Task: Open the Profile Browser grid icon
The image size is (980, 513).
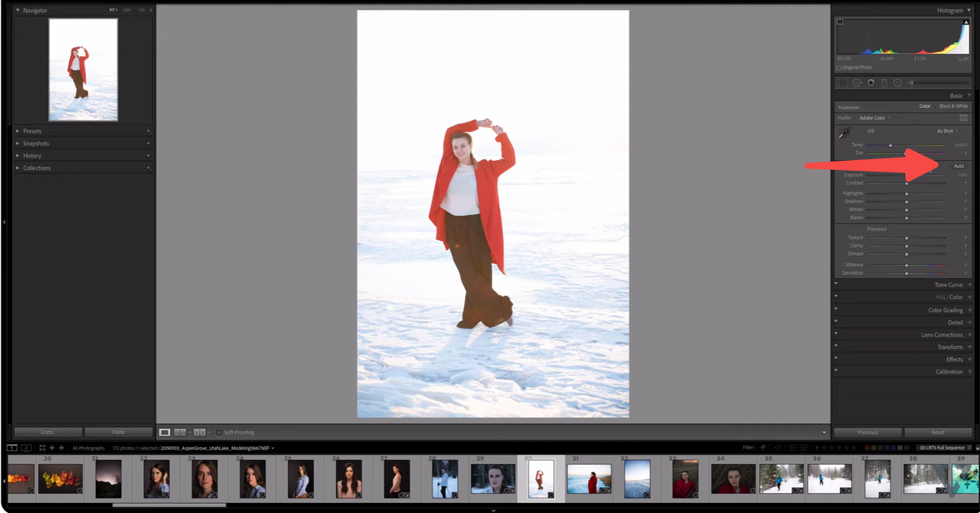Action: [x=963, y=118]
